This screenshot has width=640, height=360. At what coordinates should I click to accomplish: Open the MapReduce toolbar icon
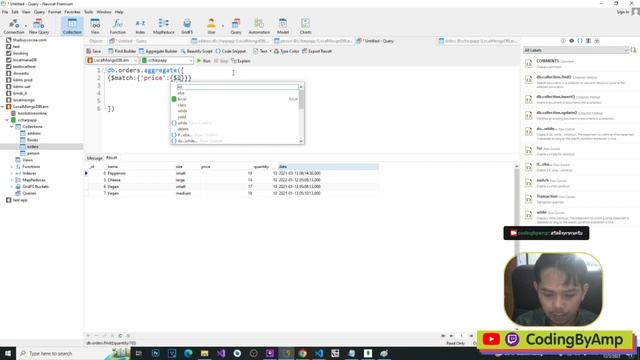(164, 26)
